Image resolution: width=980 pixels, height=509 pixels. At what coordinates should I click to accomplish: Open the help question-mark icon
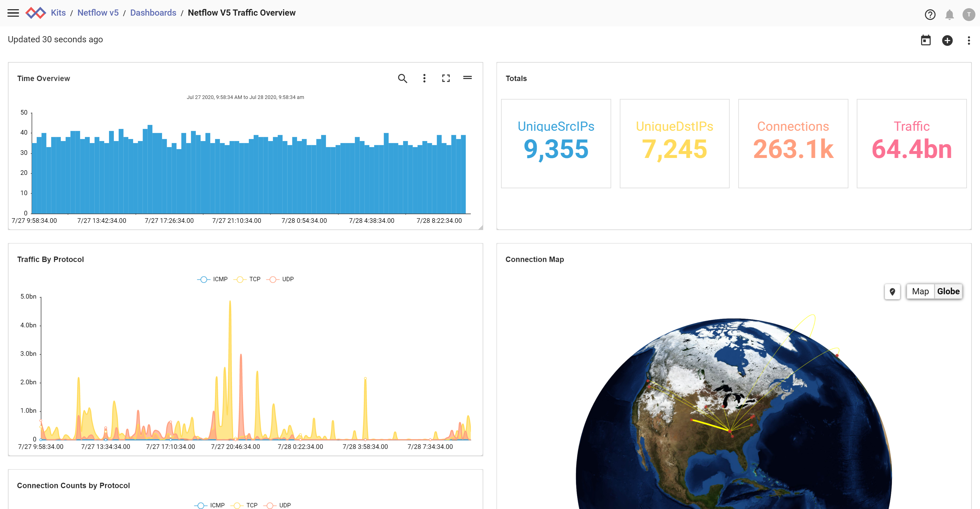pos(930,14)
